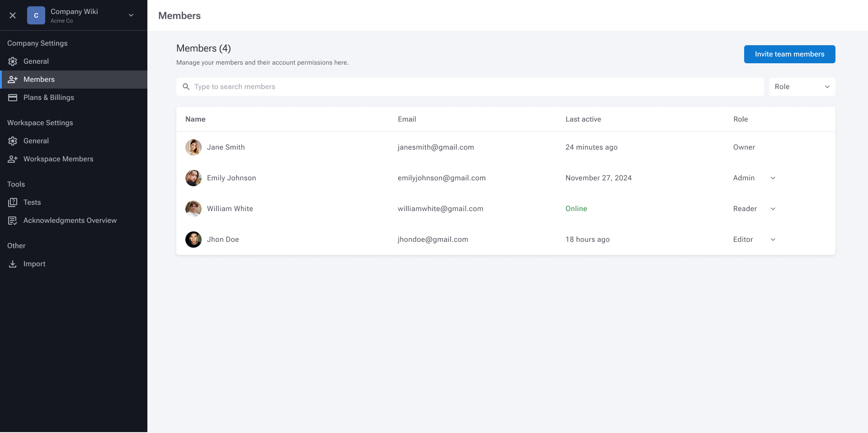Click Jane Smith's profile avatar
Image resolution: width=868 pixels, height=433 pixels.
[x=193, y=147]
